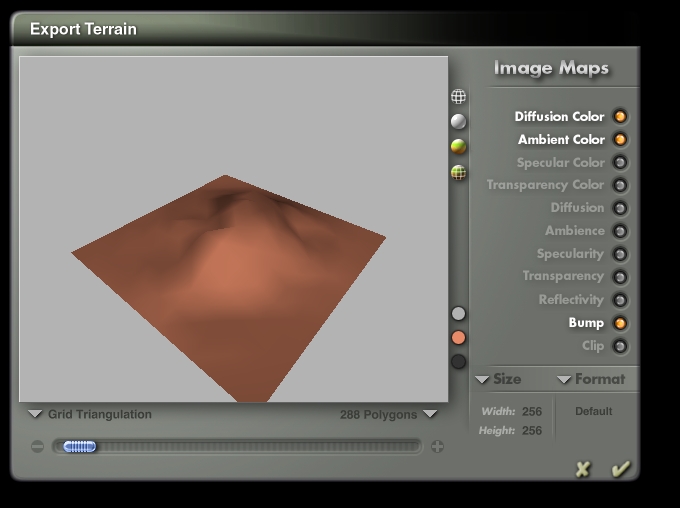The width and height of the screenshot is (680, 508).
Task: Select the smooth shaded gray sphere icon
Action: point(458,121)
